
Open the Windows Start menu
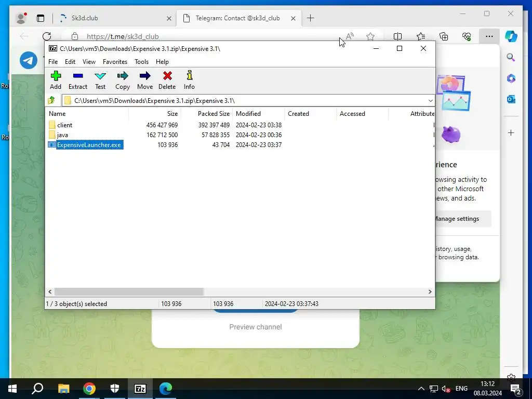(x=12, y=389)
